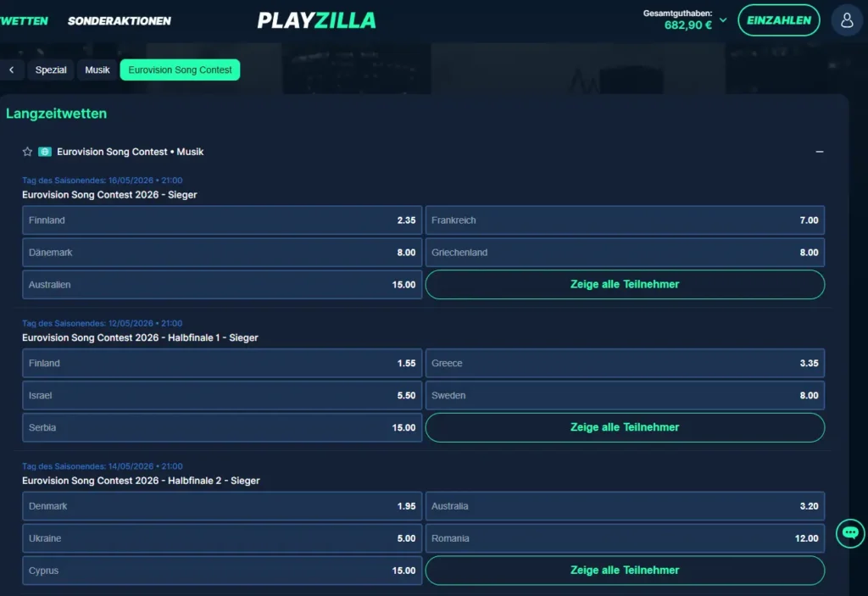Screen dimensions: 868x596
Task: Click the globe icon beside Eurovision Song Contest
Action: point(45,151)
